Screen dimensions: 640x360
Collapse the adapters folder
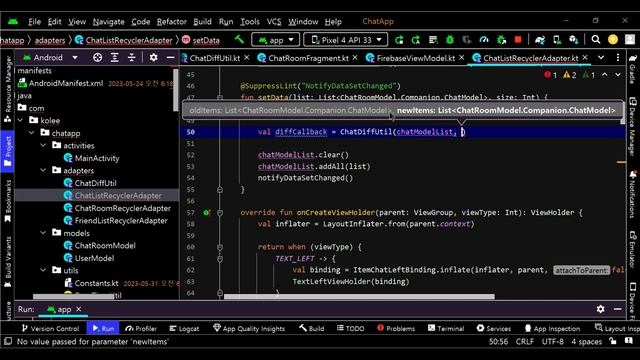[x=43, y=170]
